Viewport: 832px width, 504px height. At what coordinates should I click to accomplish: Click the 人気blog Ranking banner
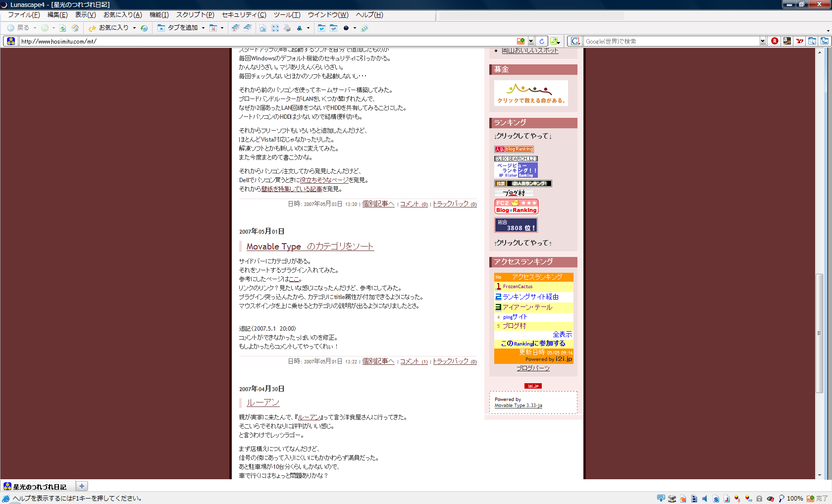point(514,149)
